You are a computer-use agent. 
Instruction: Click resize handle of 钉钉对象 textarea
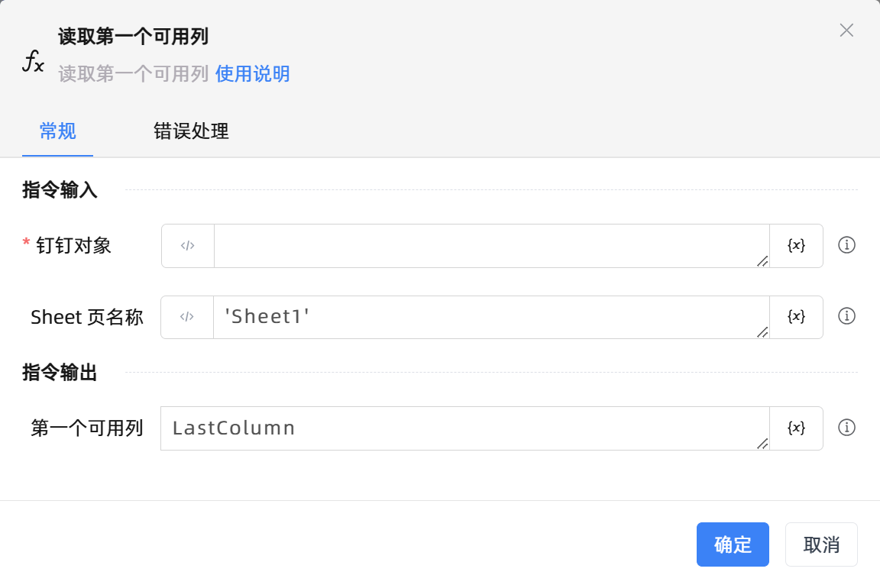[x=762, y=261]
